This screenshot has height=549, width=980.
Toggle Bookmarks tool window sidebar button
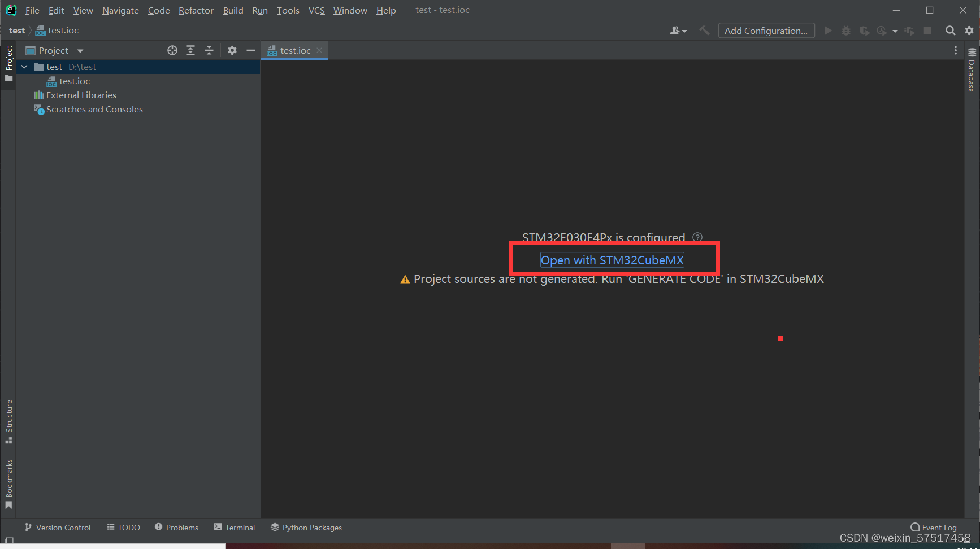[x=8, y=484]
